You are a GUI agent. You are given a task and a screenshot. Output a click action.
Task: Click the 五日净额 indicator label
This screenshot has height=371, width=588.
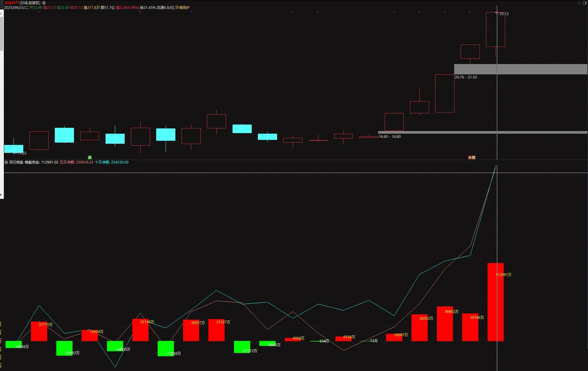pyautogui.click(x=67, y=162)
